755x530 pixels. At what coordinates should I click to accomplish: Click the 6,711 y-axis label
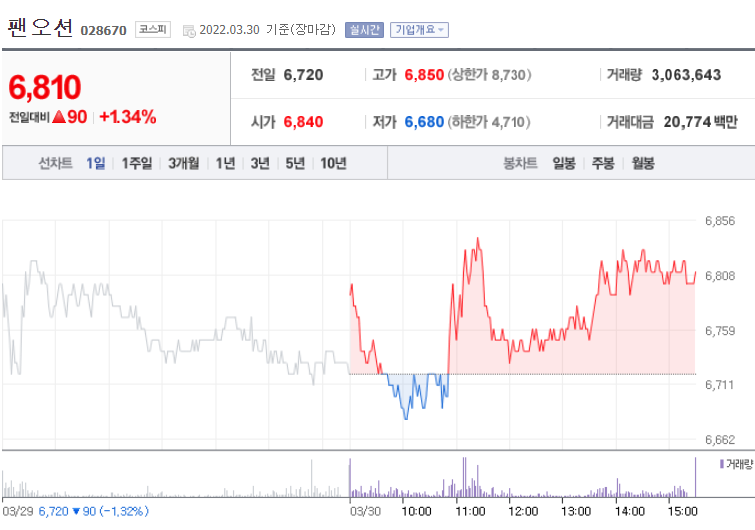tap(719, 385)
